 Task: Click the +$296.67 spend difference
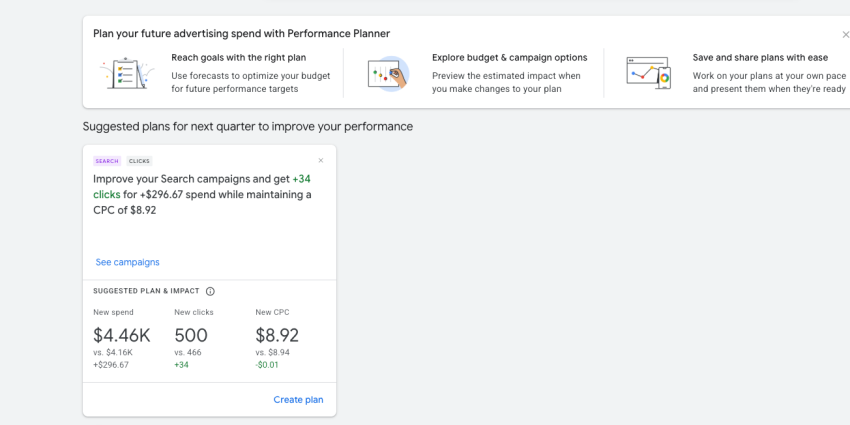(x=111, y=365)
